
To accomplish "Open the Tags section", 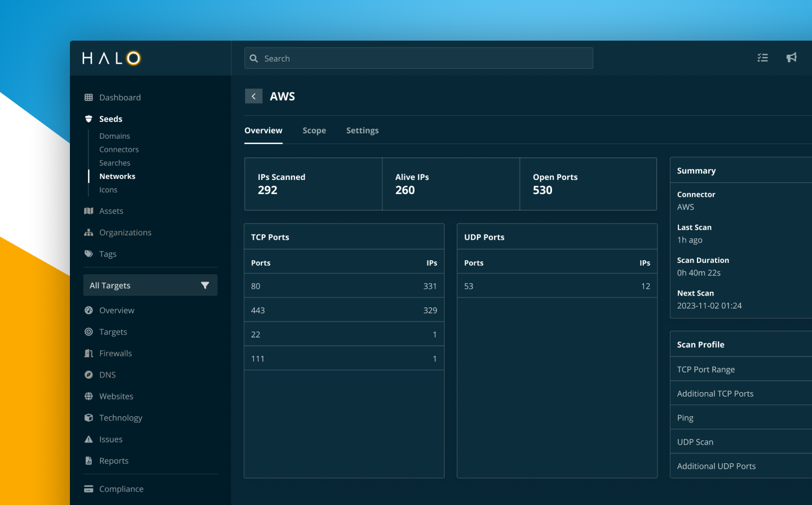I will (x=108, y=253).
